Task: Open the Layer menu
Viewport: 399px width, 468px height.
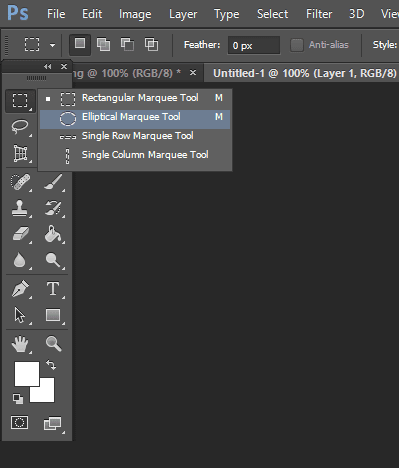Action: [x=183, y=14]
